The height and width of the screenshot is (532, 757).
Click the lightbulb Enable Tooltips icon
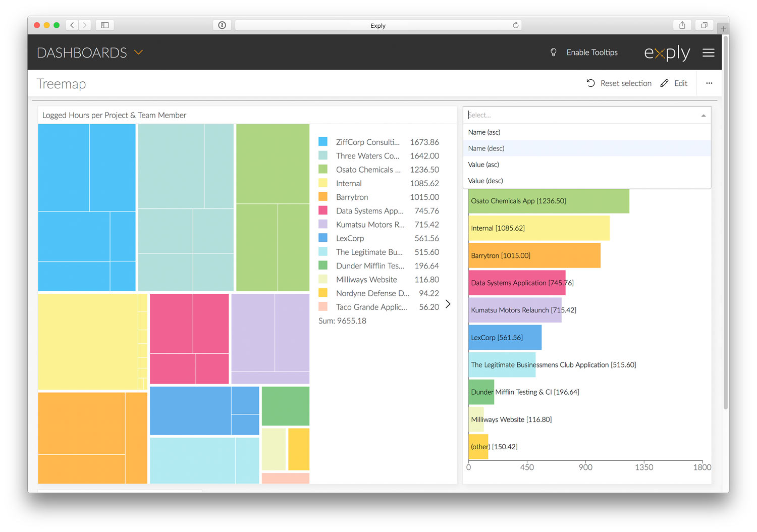pyautogui.click(x=554, y=52)
